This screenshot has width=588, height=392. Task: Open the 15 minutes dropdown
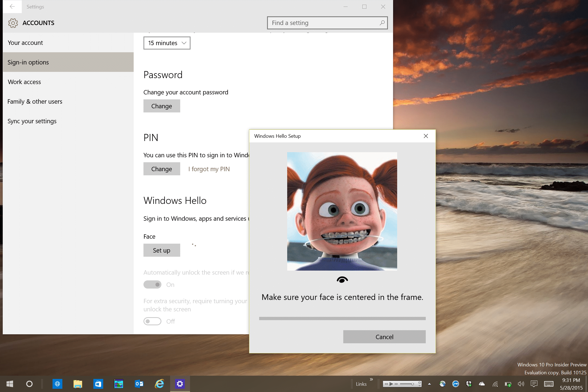(167, 43)
